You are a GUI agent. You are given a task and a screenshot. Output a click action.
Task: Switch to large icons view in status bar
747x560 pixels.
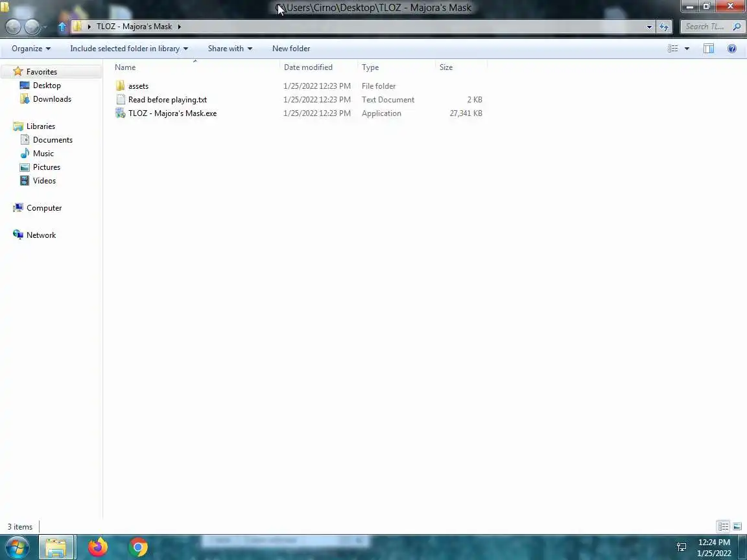pos(737,526)
